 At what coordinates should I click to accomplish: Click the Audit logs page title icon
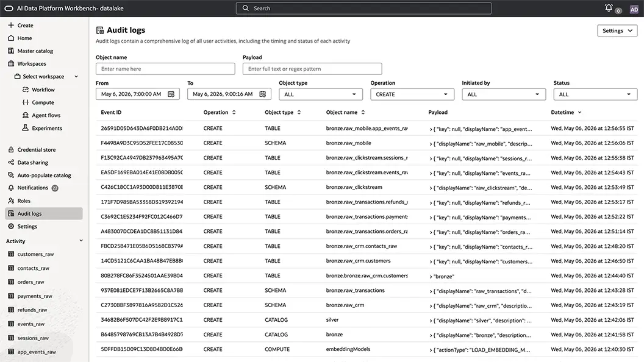(100, 30)
